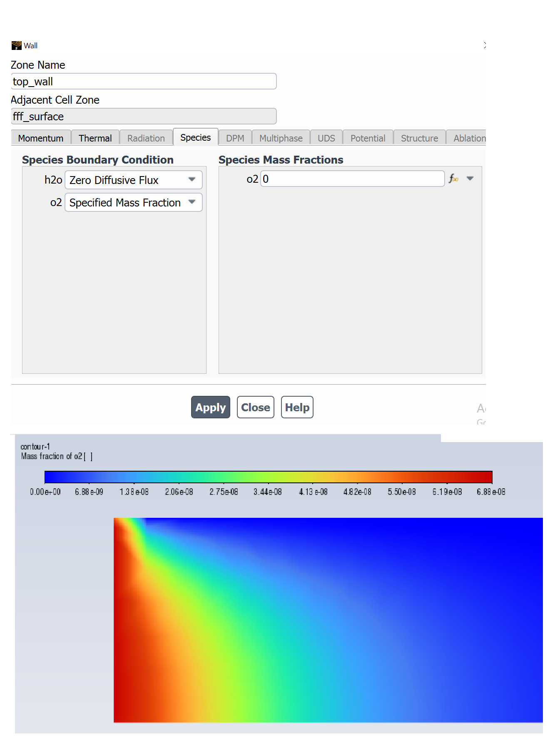This screenshot has width=560, height=748.
Task: Open the o2 Specified Mass Fraction dropdown
Action: 134,202
